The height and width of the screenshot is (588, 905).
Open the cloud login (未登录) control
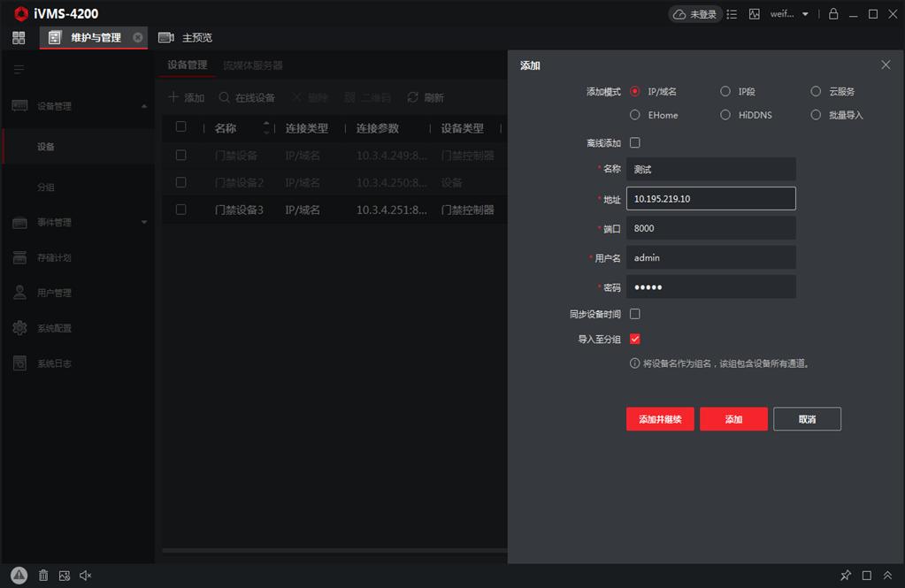696,13
